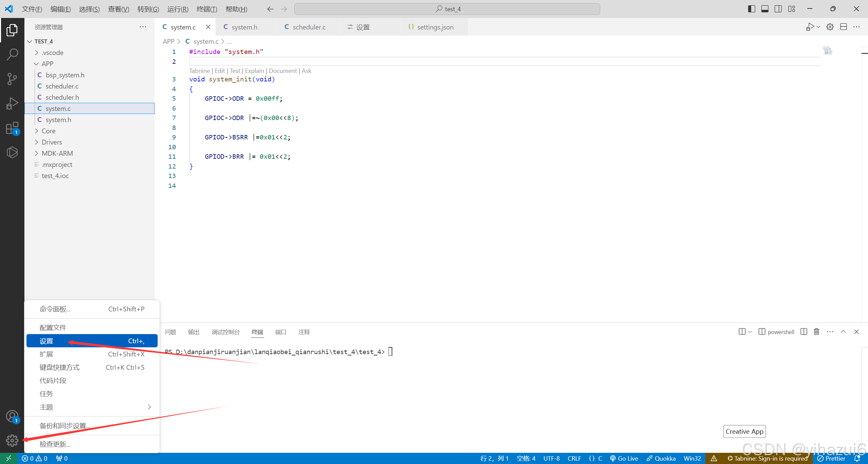Open the Run and Debug view

coord(12,103)
